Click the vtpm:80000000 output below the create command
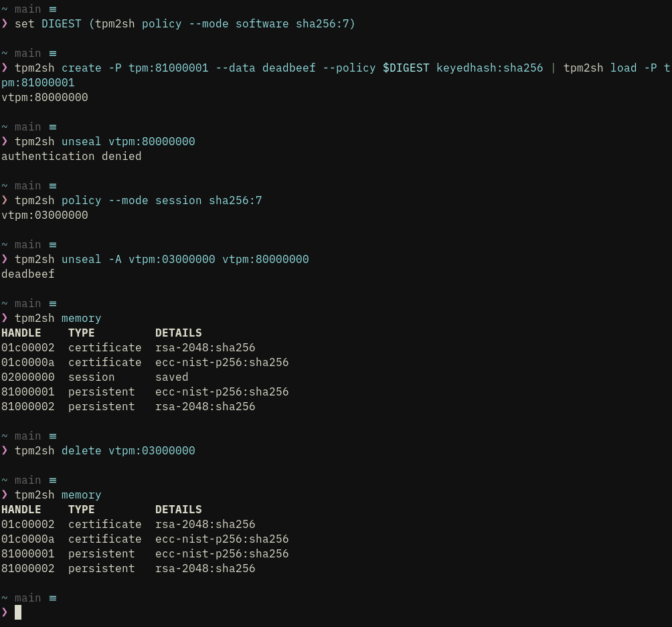Screen dimensions: 672x627 pos(45,97)
